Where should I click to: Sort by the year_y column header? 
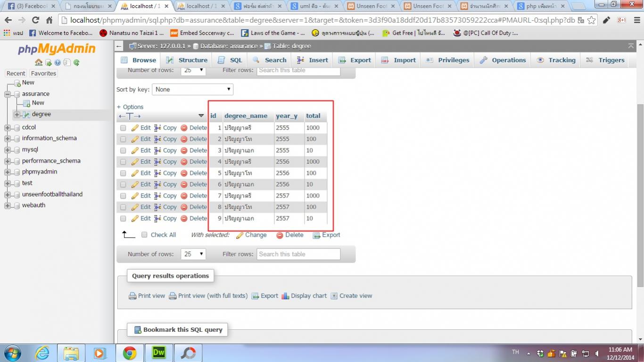287,116
